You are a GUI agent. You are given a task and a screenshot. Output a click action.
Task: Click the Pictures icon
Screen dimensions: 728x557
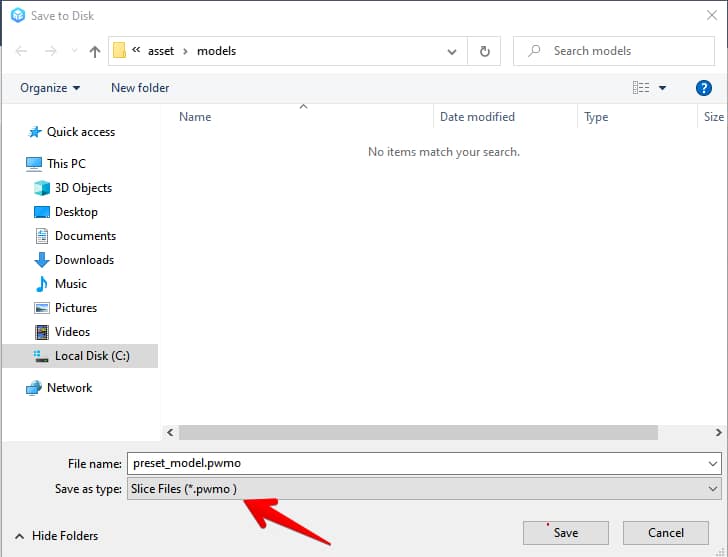[42, 308]
